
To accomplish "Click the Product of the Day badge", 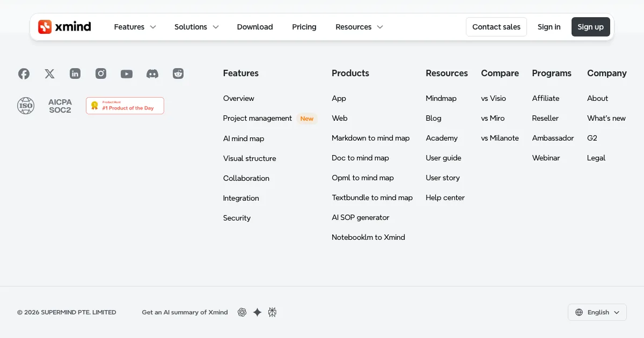I will click(x=125, y=106).
